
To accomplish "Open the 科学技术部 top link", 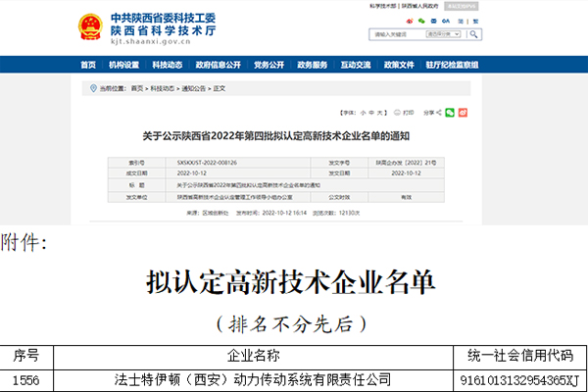I will tap(385, 5).
